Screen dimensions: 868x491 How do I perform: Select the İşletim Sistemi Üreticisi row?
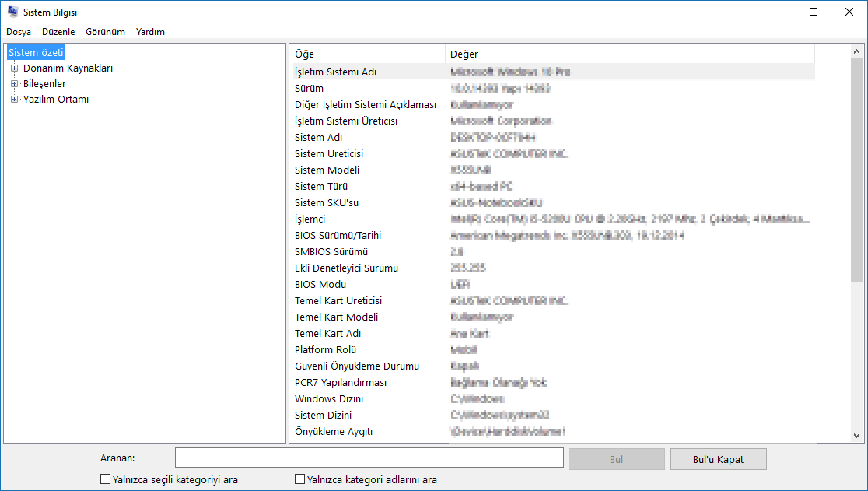(x=554, y=121)
